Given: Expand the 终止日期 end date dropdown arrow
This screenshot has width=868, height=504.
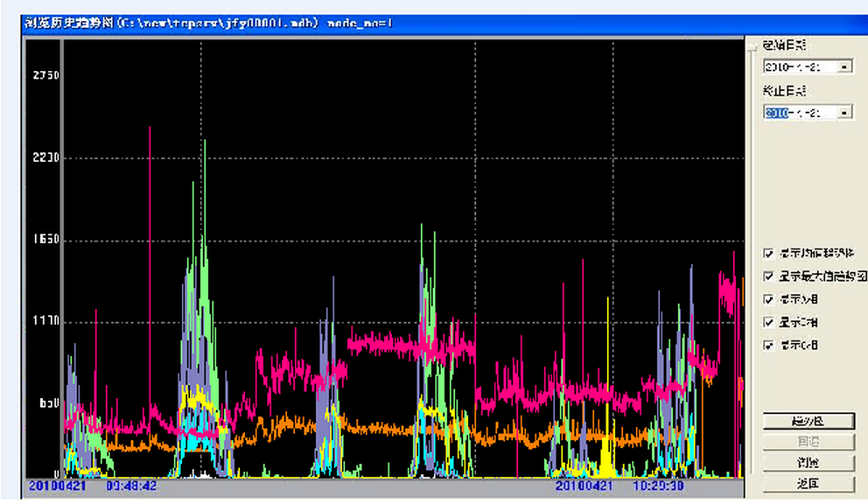Looking at the screenshot, I should [x=844, y=113].
